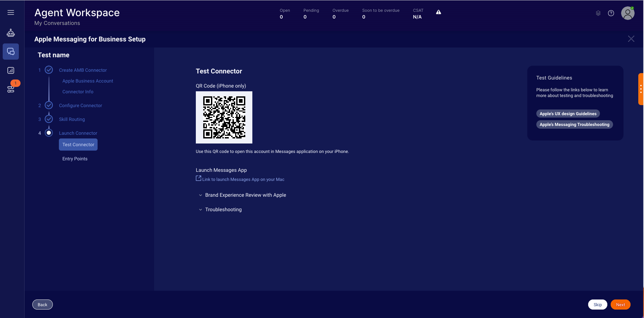Click the CSAT warning triangle icon

click(438, 12)
